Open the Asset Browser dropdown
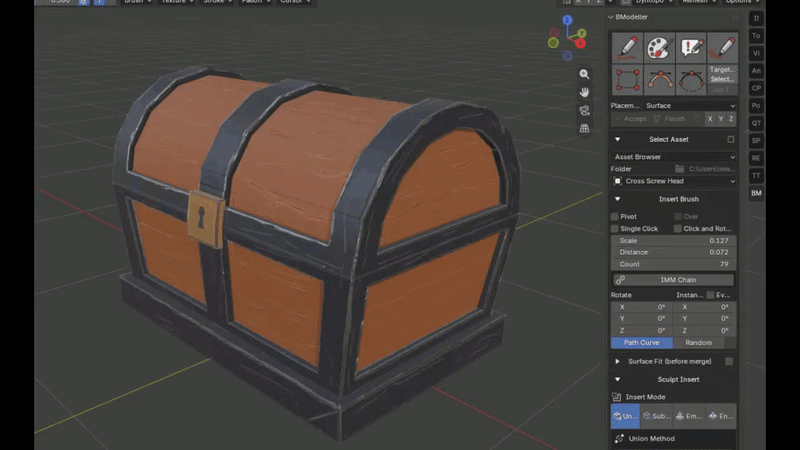The image size is (800, 450). [x=673, y=157]
